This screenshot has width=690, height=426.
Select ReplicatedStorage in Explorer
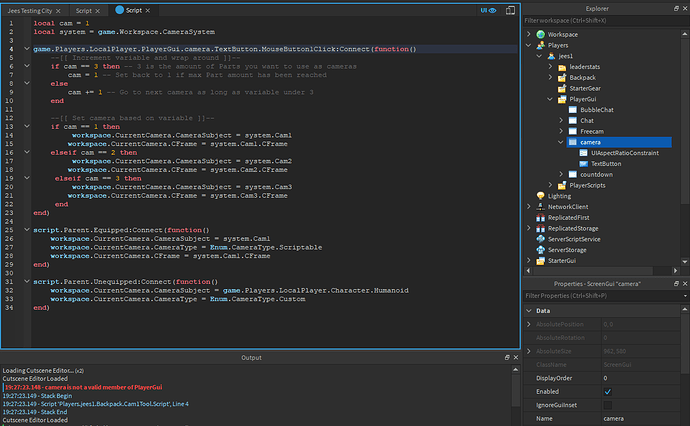pos(573,228)
